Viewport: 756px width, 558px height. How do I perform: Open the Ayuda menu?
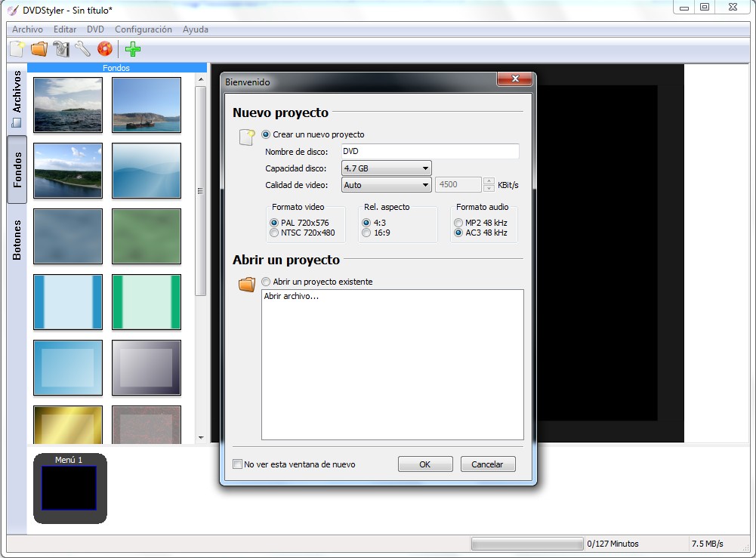point(196,29)
